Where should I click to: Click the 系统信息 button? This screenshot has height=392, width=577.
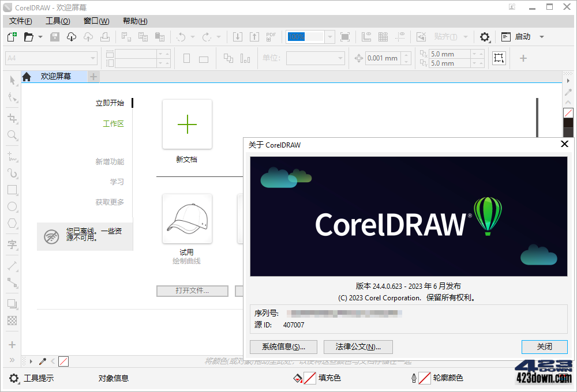pos(283,346)
